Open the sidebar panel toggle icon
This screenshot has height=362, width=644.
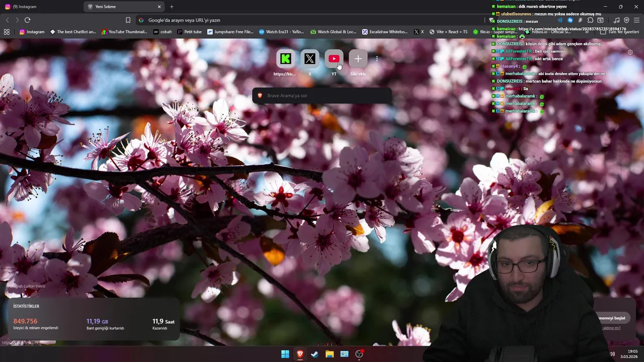coord(600,20)
